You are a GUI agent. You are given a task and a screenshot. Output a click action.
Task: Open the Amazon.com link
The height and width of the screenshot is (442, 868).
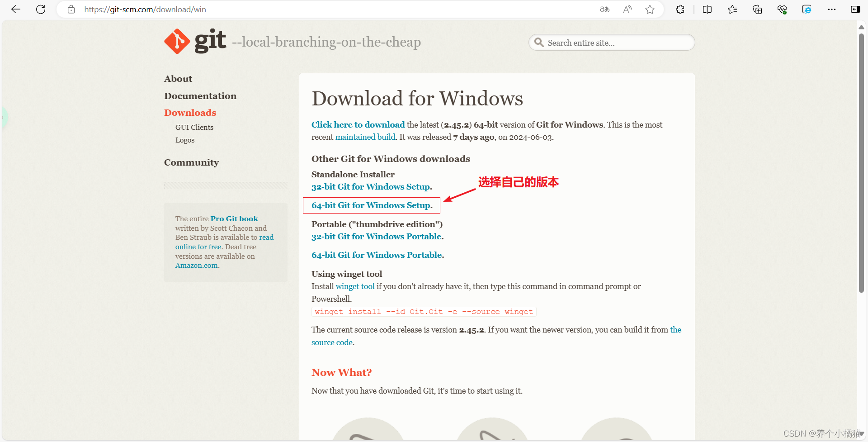tap(197, 266)
